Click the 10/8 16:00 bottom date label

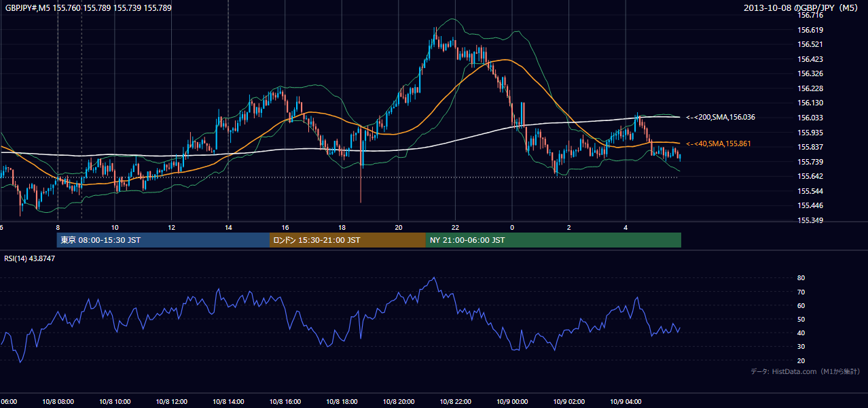[x=285, y=402]
